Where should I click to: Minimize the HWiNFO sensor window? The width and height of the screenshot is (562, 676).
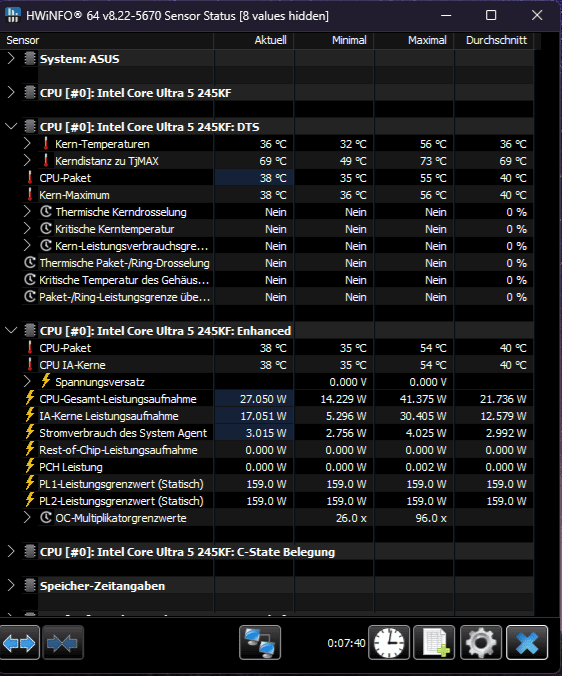click(x=446, y=16)
